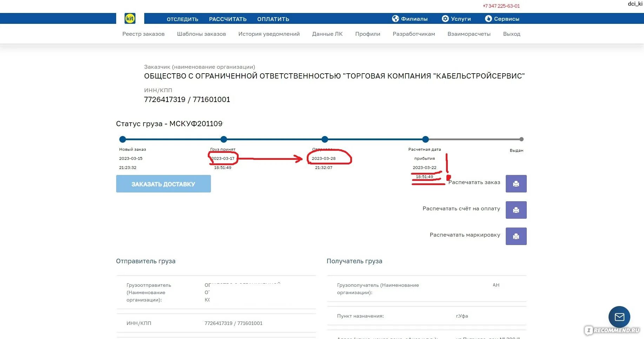The image size is (644, 339).
Task: Click the ЗАКАЗАТЬ ДОСТАВКУ button
Action: (x=164, y=184)
